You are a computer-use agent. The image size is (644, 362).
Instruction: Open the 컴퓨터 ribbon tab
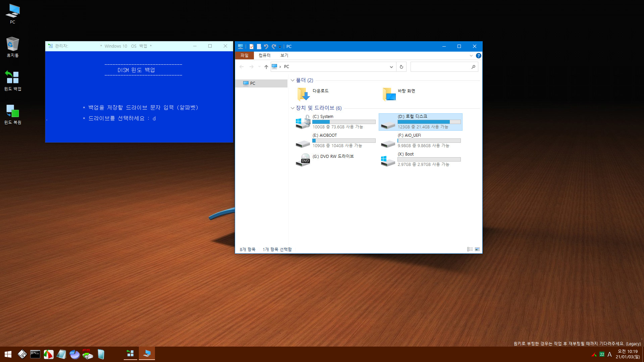coord(265,56)
